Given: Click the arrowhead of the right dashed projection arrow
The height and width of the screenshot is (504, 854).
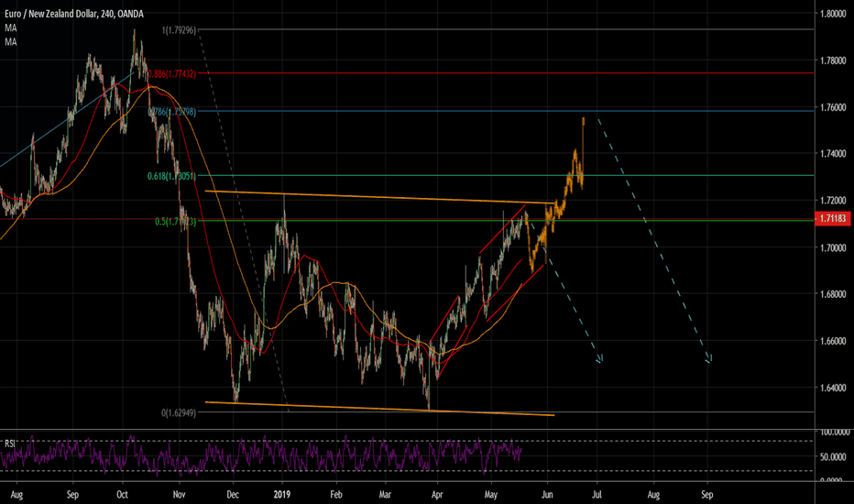Looking at the screenshot, I should click(708, 359).
